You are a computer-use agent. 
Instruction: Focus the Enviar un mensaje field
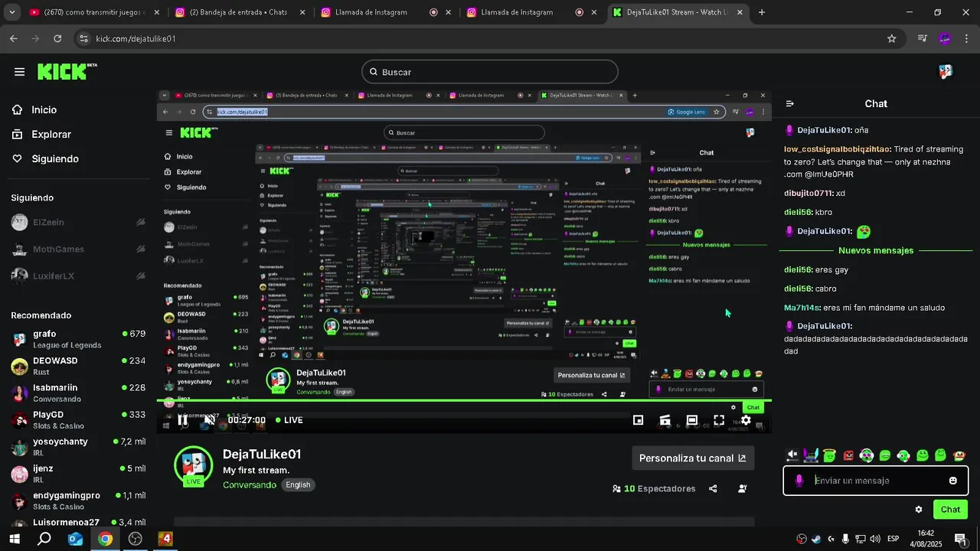(x=876, y=481)
